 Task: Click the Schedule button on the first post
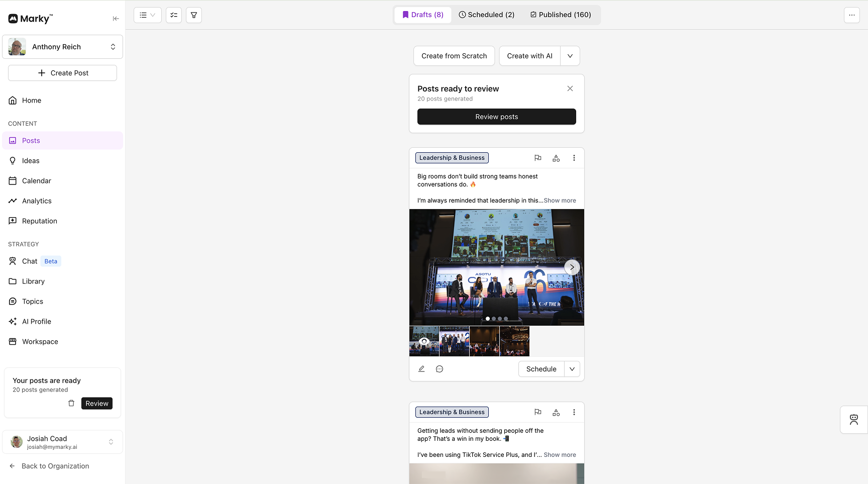(x=541, y=369)
